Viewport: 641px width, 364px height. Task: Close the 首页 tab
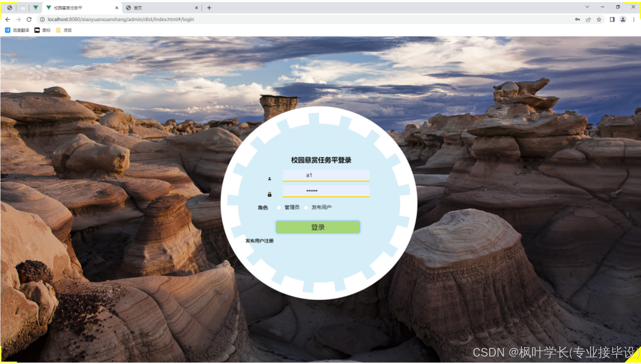click(196, 8)
